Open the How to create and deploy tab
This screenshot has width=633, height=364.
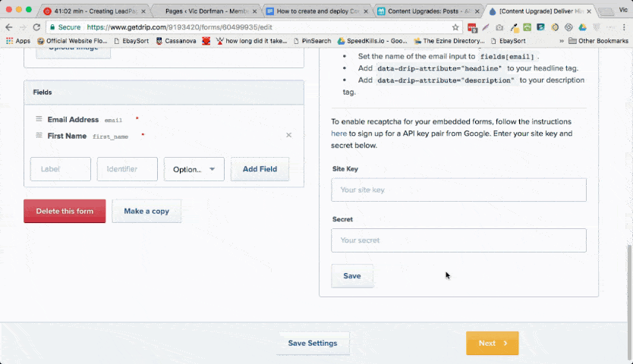point(316,11)
